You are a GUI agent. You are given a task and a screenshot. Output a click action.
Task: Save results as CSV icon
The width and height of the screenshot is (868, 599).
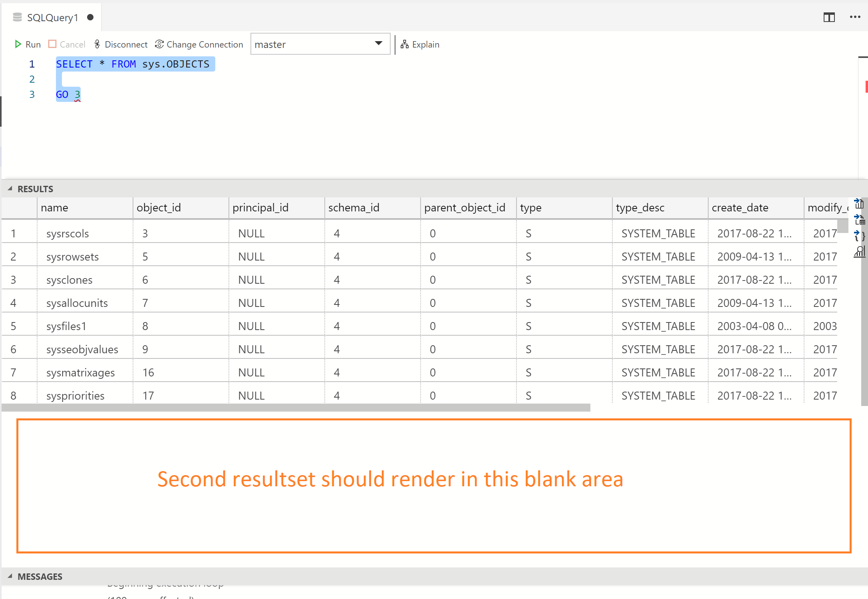click(x=859, y=204)
